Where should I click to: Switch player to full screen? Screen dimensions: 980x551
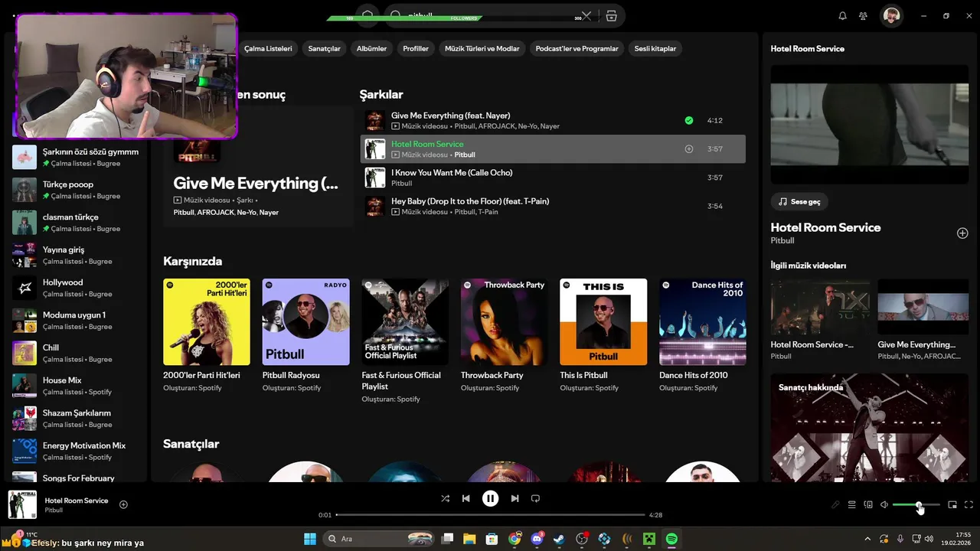pyautogui.click(x=969, y=505)
